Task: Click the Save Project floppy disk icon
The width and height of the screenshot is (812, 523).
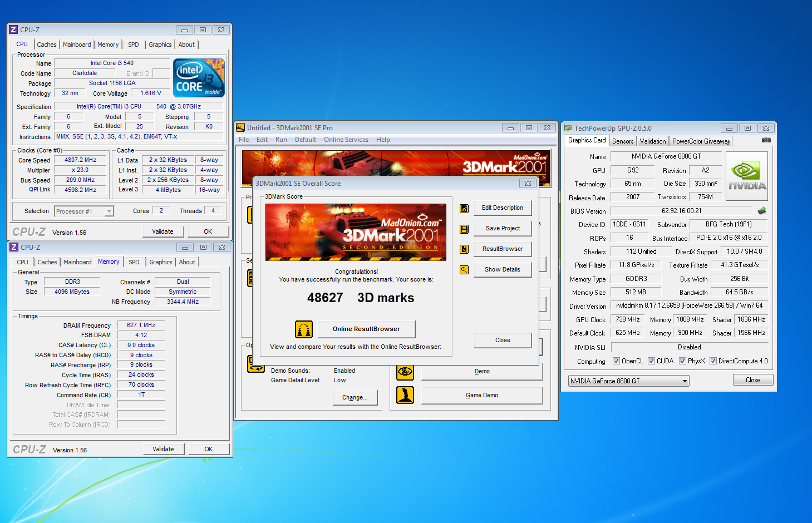Action: point(464,229)
